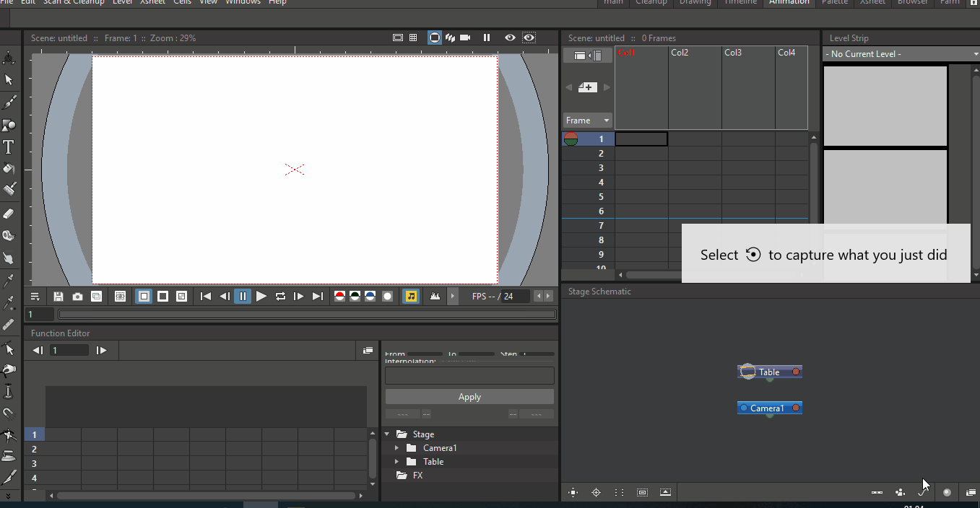Toggle the soundtrack playback icon

[x=410, y=296]
